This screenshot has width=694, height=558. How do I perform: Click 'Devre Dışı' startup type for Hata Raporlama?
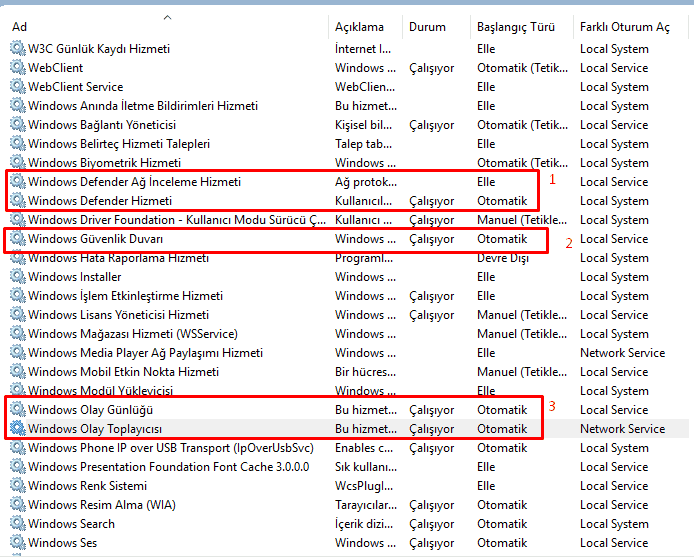point(503,258)
